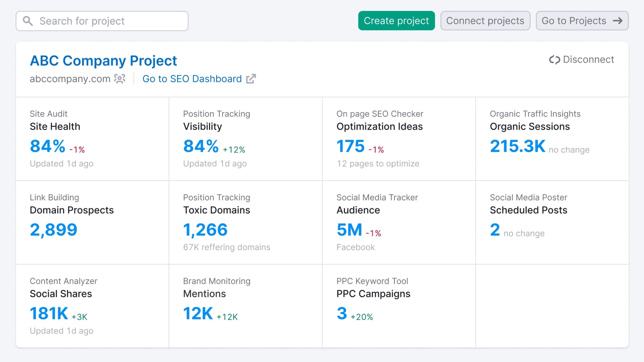
Task: Click the shared users icon beside abccompany.com
Action: [120, 78]
